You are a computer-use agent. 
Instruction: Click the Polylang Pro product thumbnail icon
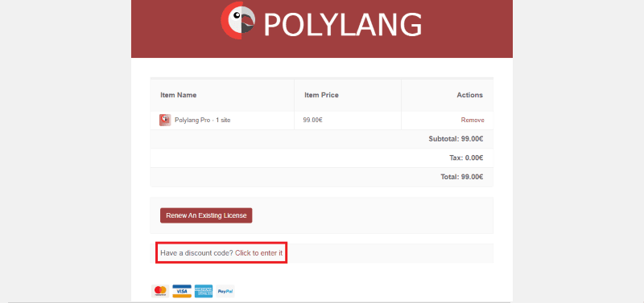165,120
